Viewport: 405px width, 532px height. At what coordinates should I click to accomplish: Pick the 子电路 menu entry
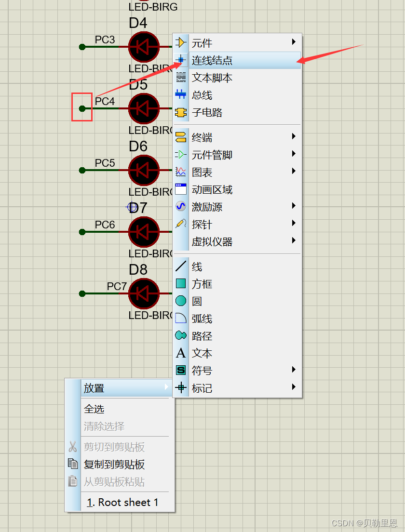pyautogui.click(x=237, y=112)
